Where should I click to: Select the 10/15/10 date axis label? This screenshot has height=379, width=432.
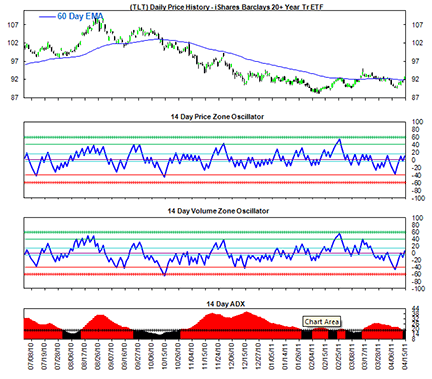coord(165,356)
